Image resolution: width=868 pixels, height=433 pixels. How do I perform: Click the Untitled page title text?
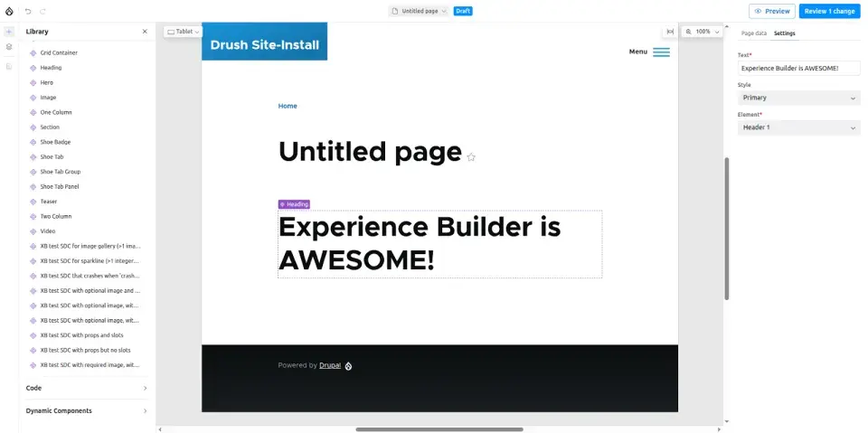pos(370,152)
